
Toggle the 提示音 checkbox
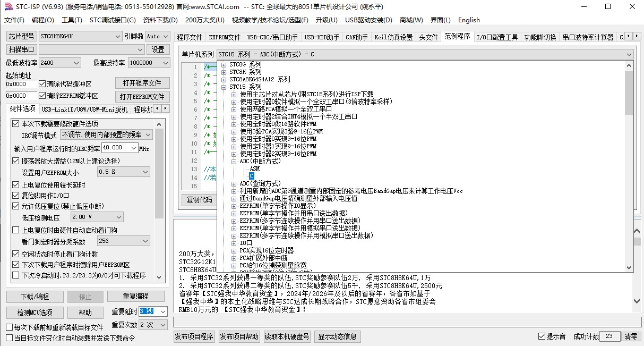tap(542, 336)
